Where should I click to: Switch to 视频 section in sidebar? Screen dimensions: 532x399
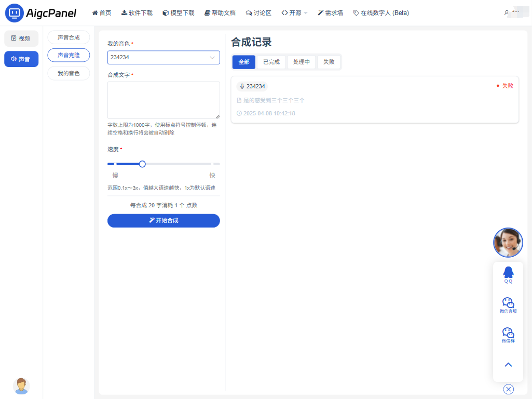[21, 38]
